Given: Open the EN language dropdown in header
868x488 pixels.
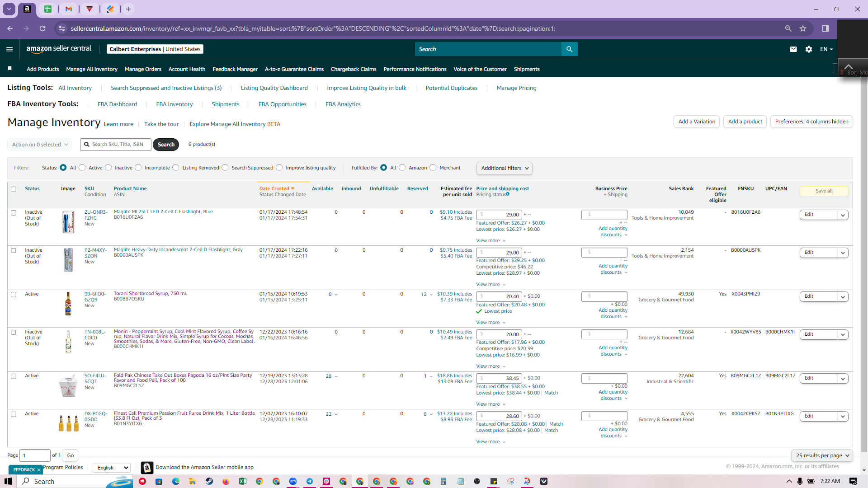Looking at the screenshot, I should click(x=826, y=49).
